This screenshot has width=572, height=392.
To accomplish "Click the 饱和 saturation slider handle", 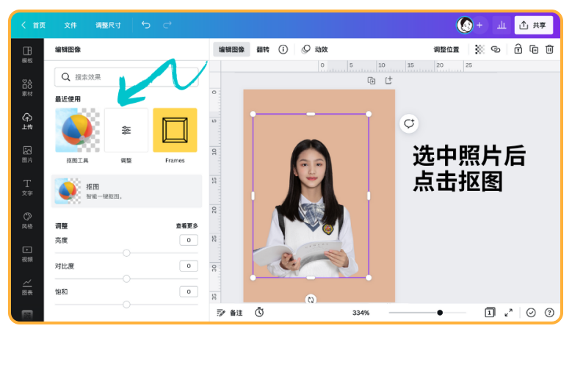I will [x=126, y=304].
